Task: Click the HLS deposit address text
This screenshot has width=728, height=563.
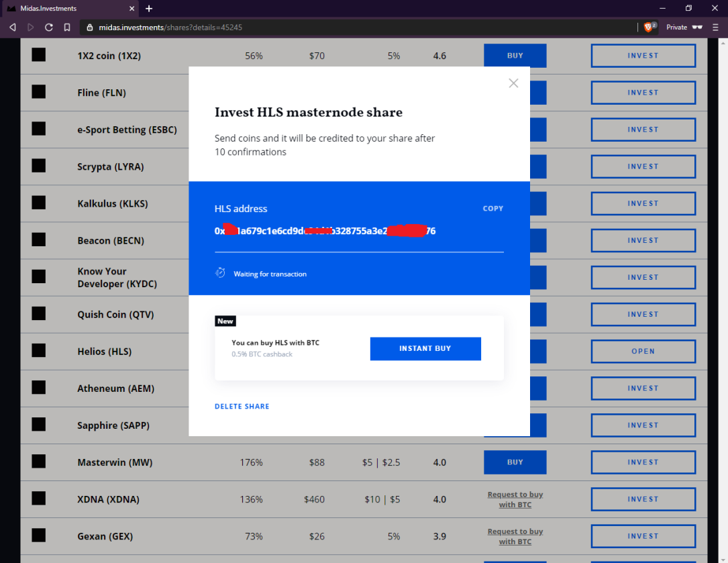Action: pyautogui.click(x=325, y=231)
